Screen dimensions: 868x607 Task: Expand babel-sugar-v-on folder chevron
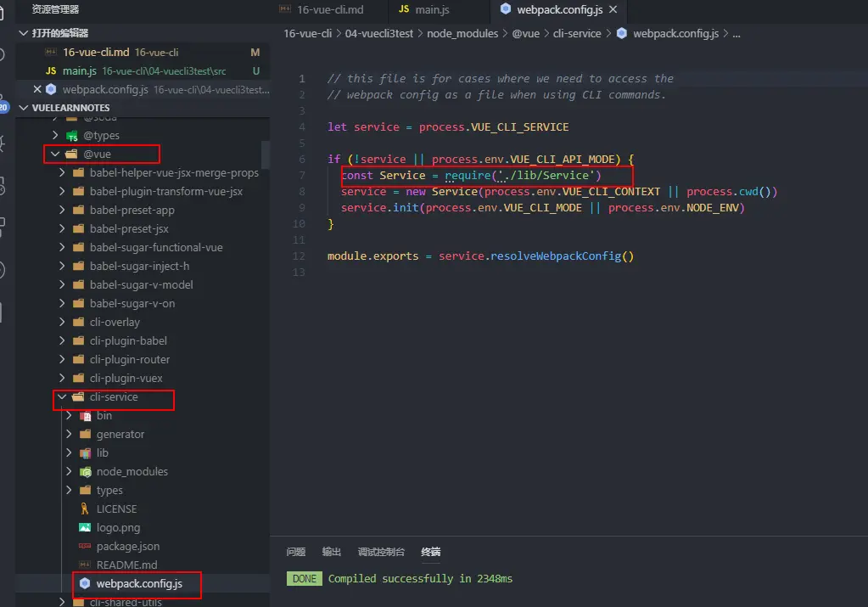coord(61,304)
